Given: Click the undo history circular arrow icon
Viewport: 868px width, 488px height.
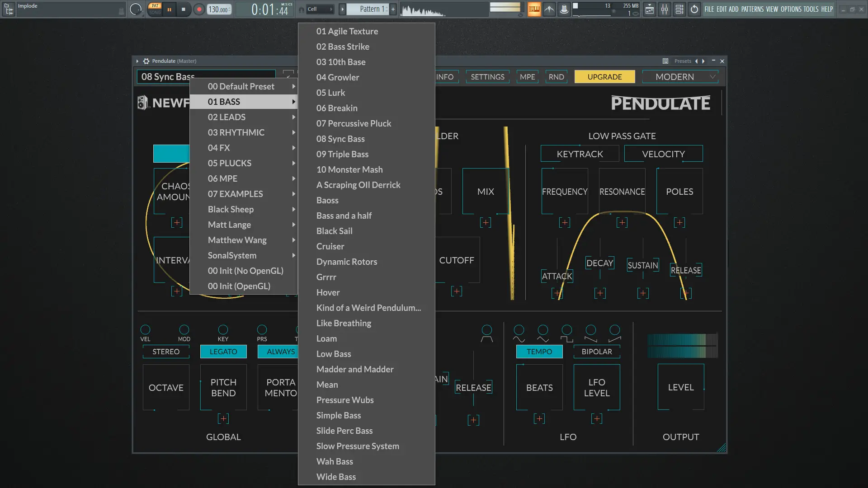Looking at the screenshot, I should (x=694, y=9).
